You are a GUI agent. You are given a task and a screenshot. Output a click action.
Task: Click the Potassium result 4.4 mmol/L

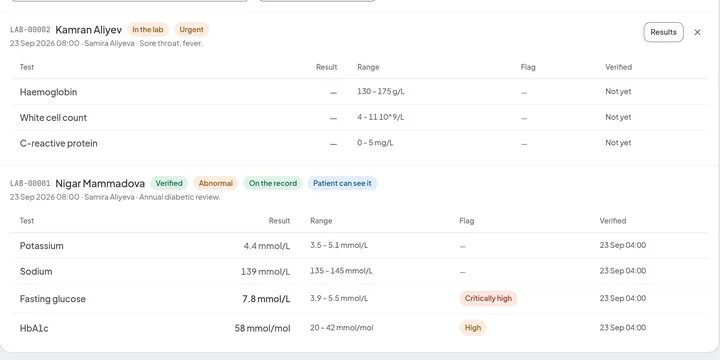pos(267,246)
